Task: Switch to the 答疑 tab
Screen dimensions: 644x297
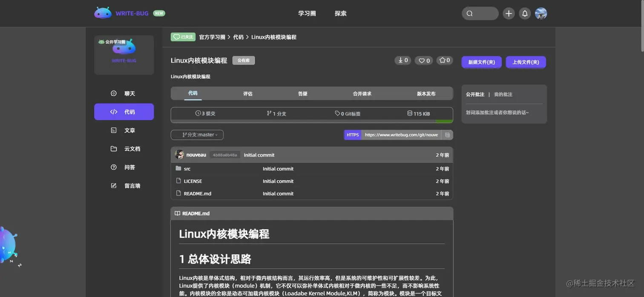Action: [x=303, y=94]
